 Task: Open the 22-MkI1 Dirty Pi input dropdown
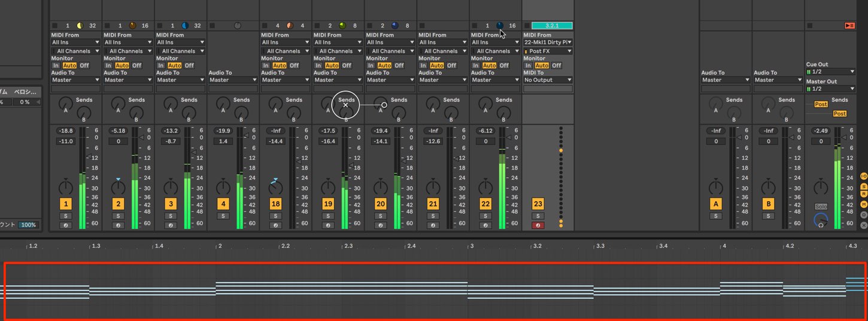[x=548, y=43]
